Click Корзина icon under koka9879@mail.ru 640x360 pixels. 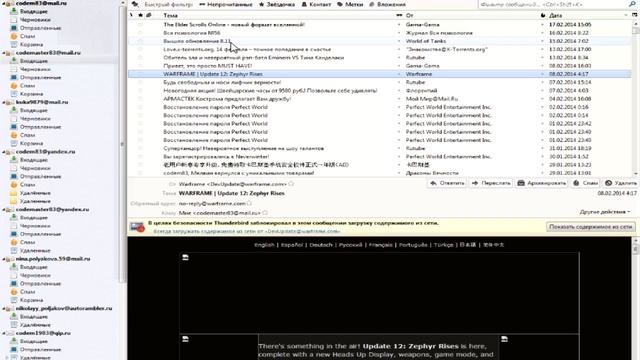point(14,143)
